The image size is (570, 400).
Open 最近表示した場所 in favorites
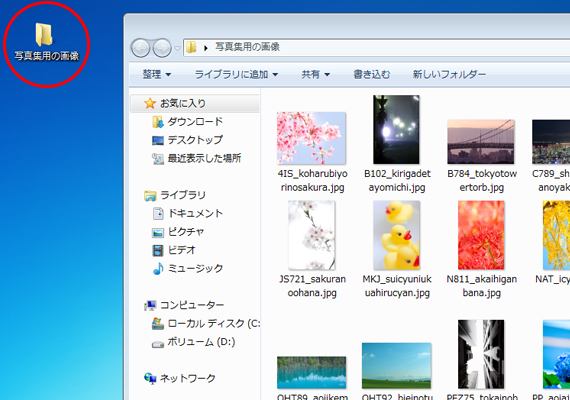204,158
